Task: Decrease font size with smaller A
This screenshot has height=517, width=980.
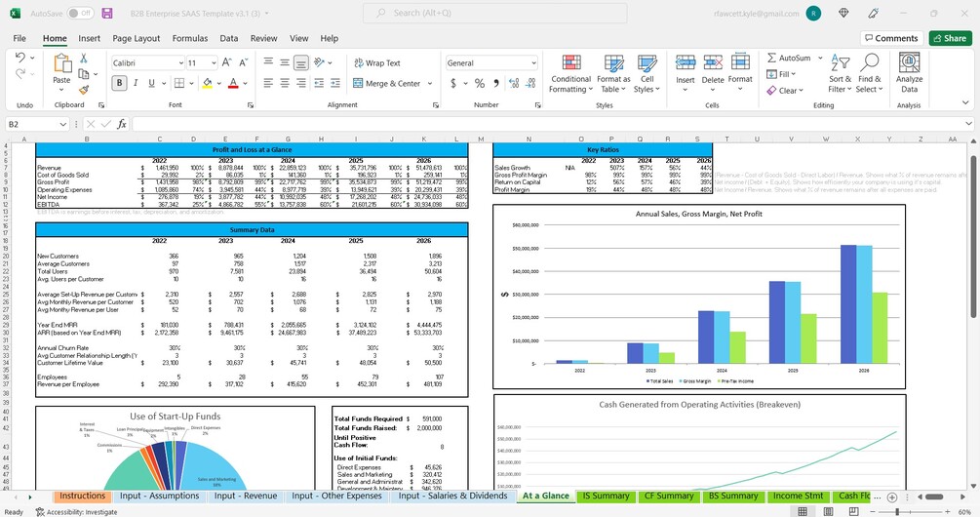Action: pos(243,62)
